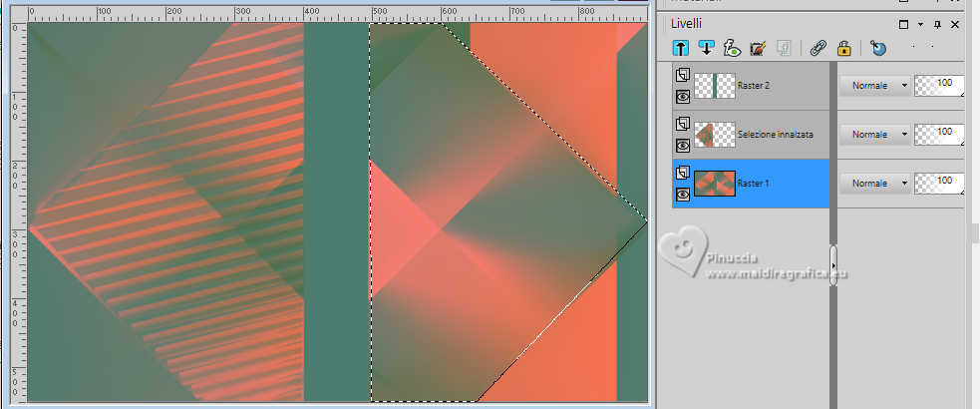Screen dimensions: 980x409
Task: Open Raster 2 blend mode dropdown
Action: pos(874,86)
